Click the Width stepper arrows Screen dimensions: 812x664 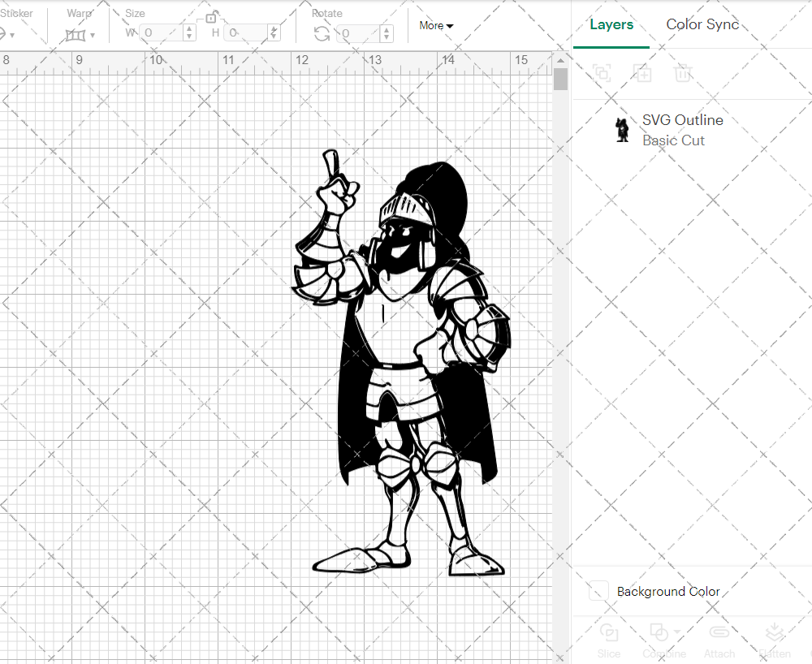coord(189,33)
